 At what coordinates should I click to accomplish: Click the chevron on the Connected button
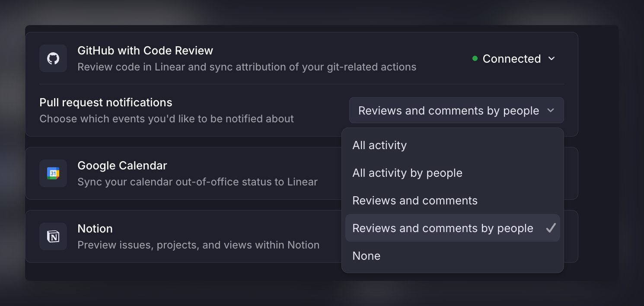552,58
